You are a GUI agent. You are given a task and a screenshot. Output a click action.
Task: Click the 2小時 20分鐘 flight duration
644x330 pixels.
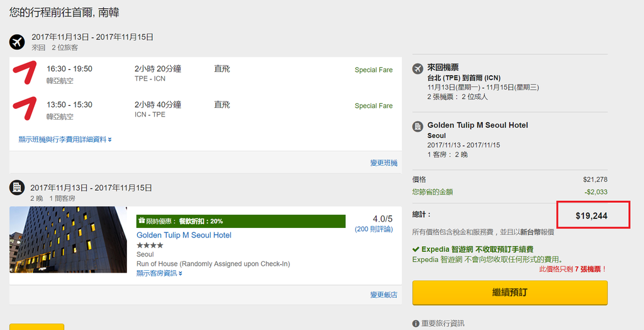click(158, 69)
